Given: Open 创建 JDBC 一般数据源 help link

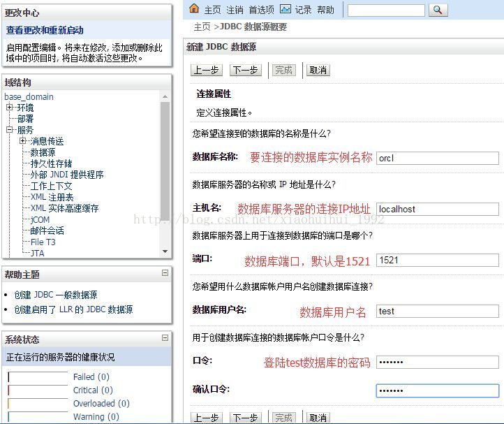Looking at the screenshot, I should (56, 295).
